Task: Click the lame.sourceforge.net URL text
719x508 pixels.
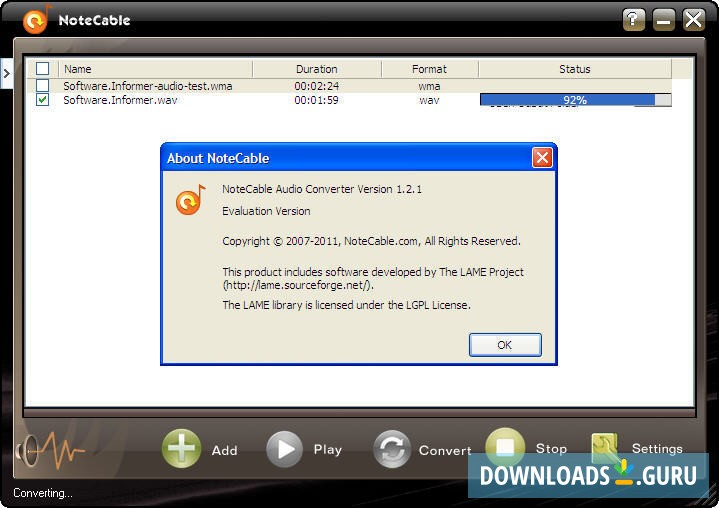Action: click(x=298, y=285)
